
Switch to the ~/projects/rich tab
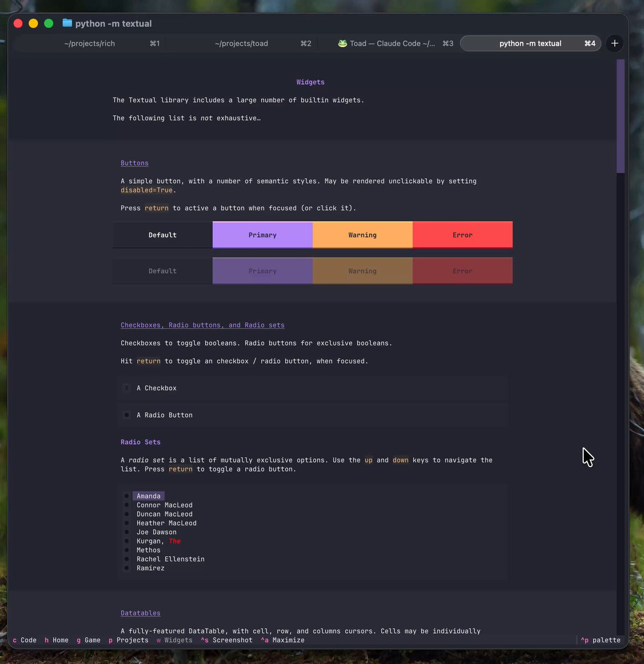tap(90, 43)
